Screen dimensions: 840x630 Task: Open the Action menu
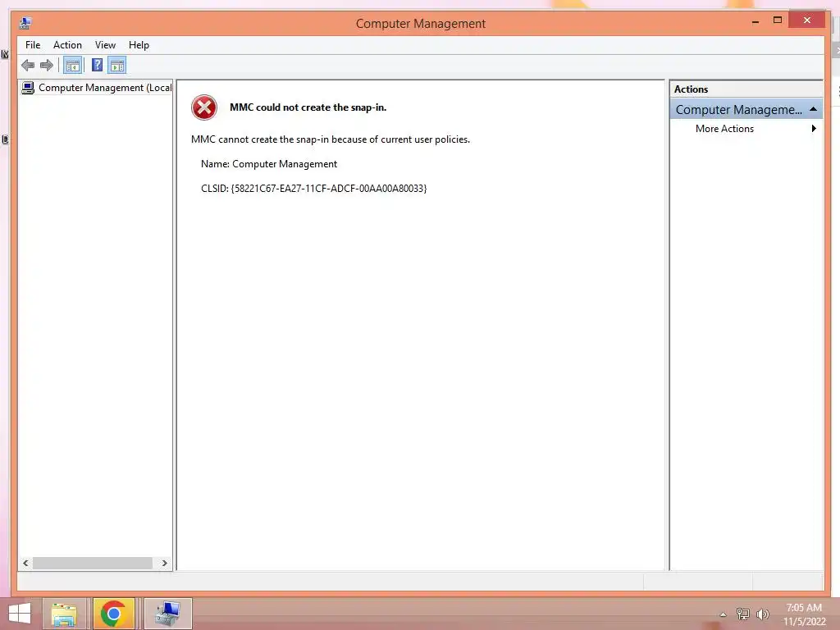click(67, 45)
